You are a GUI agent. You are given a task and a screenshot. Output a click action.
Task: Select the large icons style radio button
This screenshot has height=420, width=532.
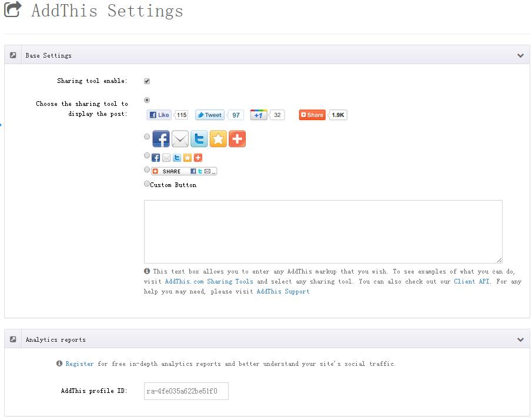pyautogui.click(x=147, y=136)
